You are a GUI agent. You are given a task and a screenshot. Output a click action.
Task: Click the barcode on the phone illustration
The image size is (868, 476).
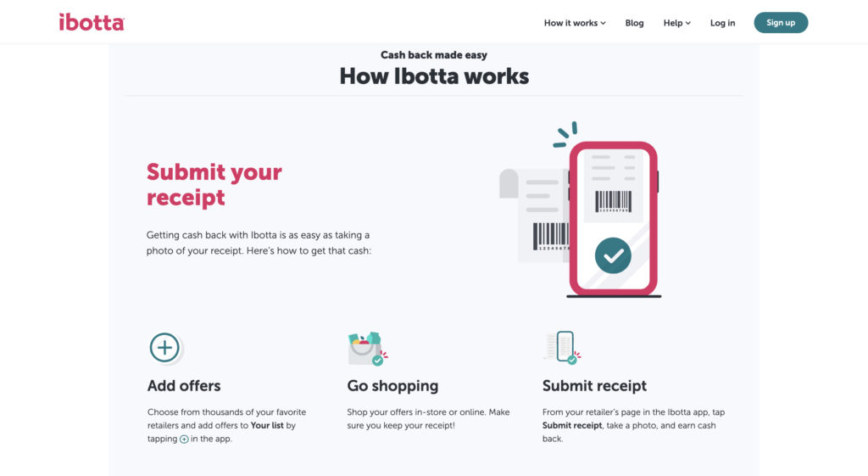coord(613,202)
